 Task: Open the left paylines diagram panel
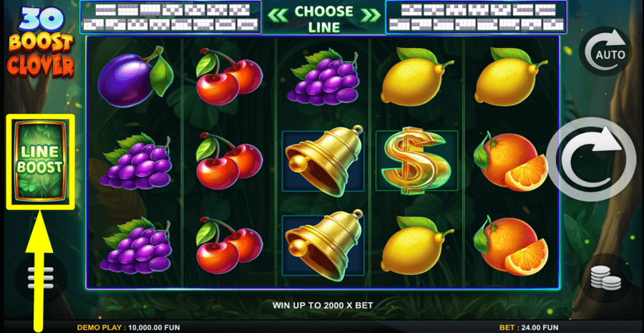(x=170, y=17)
